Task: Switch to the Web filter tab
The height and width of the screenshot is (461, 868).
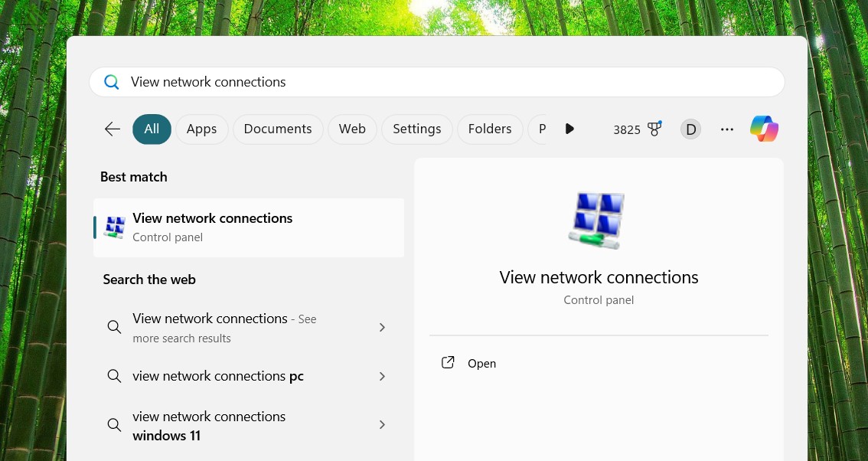Action: coord(352,129)
